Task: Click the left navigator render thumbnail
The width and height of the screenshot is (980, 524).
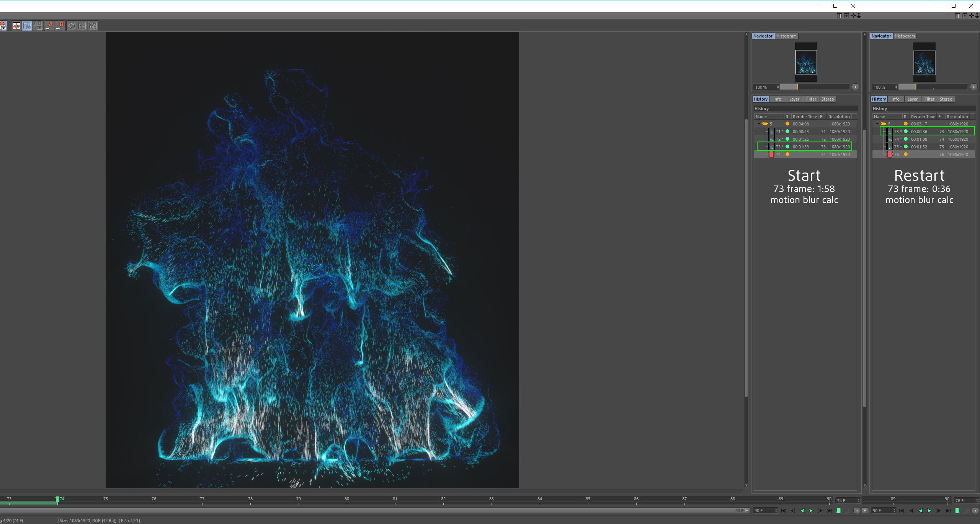Action: click(x=806, y=62)
